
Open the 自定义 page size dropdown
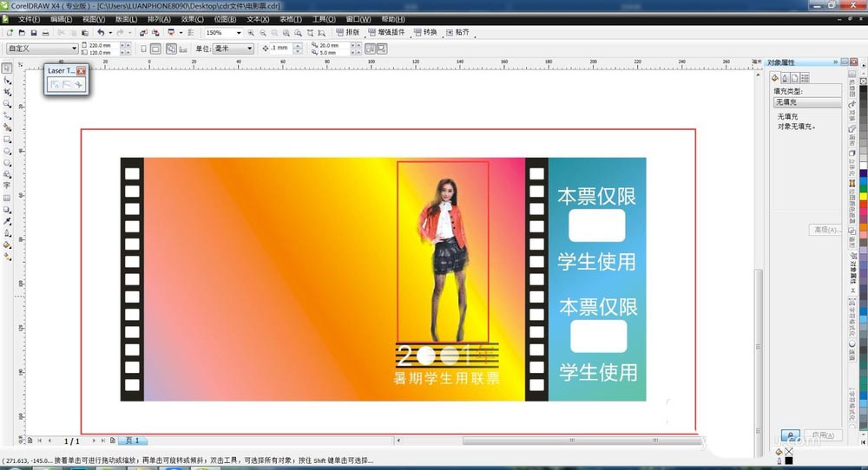(73, 49)
